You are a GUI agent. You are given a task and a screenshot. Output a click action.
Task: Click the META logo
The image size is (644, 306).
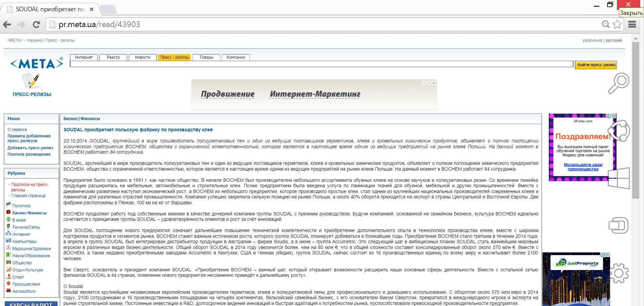click(37, 63)
